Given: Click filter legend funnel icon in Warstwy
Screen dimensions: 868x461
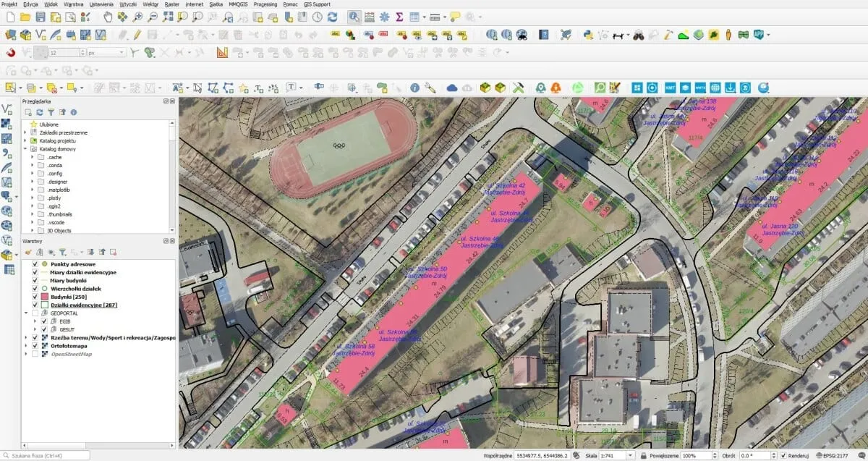Looking at the screenshot, I should click(x=62, y=252).
